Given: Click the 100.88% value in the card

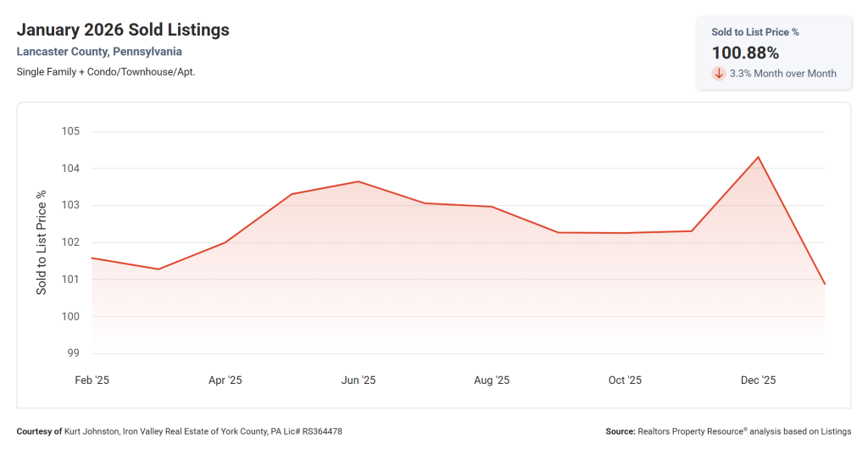Looking at the screenshot, I should click(745, 53).
